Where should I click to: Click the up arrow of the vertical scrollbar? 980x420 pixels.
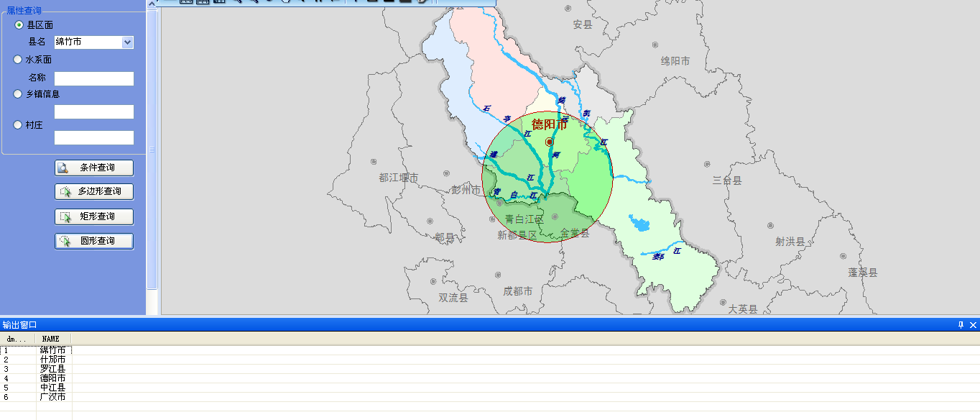coord(151,3)
